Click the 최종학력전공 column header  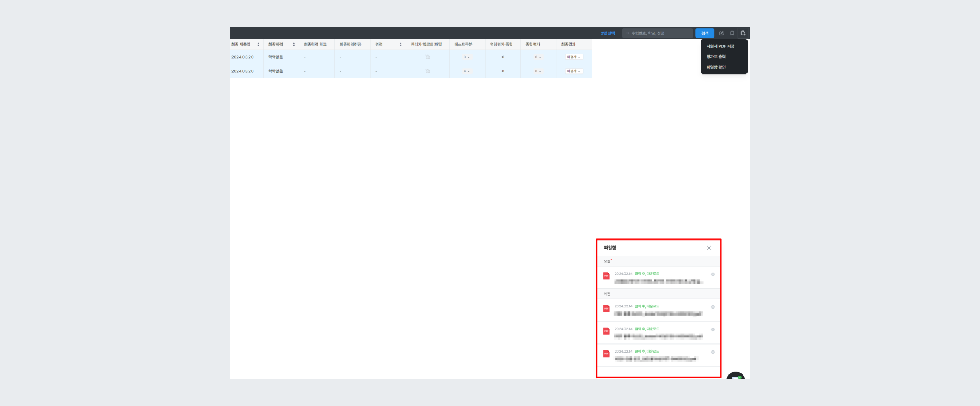click(350, 45)
